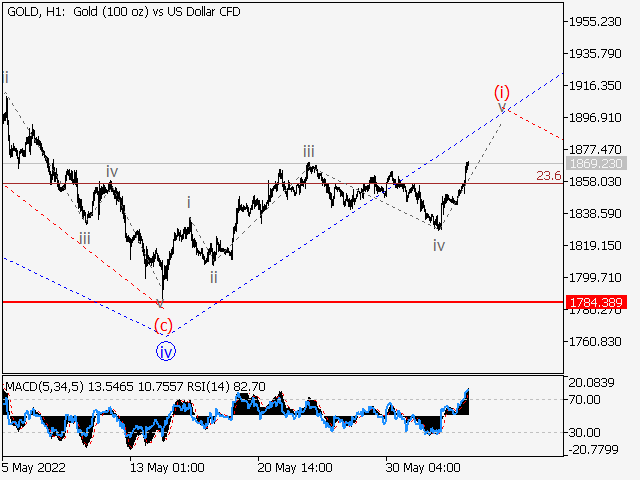Select the RSI(14) 82.70 indicator reading

[226, 387]
